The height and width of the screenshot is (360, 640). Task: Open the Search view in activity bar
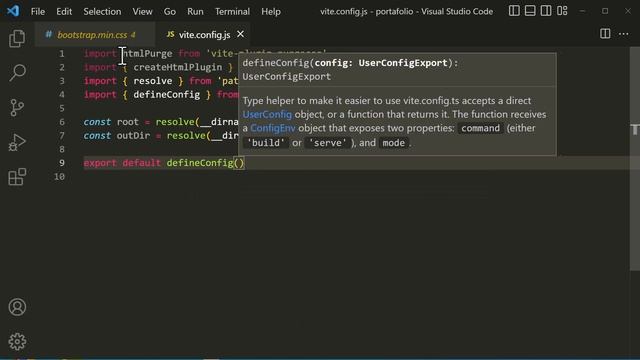tap(17, 73)
